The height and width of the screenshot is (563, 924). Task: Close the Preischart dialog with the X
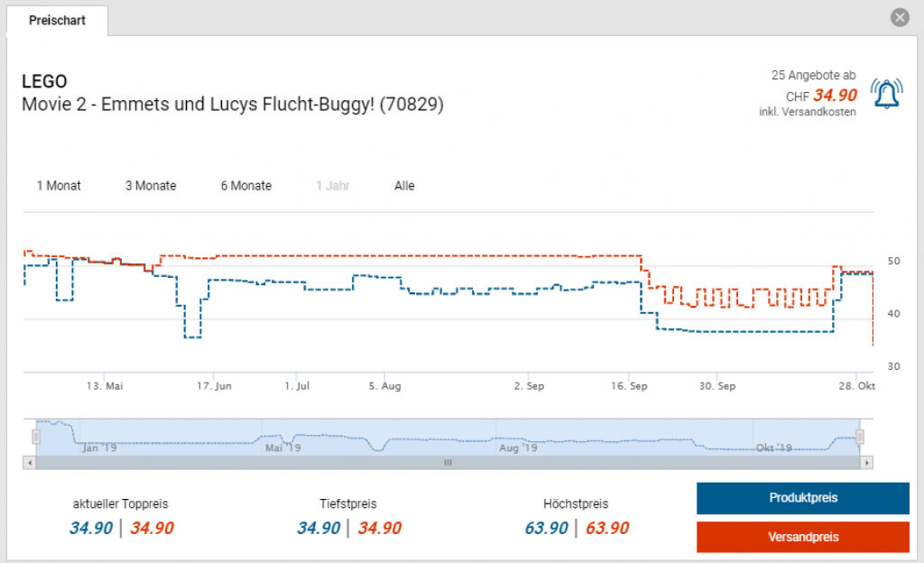pyautogui.click(x=899, y=18)
